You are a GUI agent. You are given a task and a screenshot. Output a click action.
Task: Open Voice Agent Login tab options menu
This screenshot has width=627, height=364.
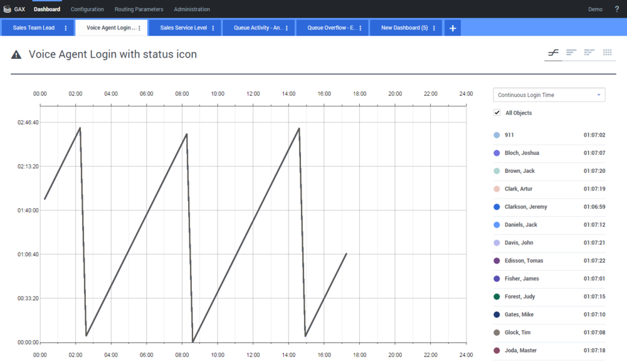point(139,28)
